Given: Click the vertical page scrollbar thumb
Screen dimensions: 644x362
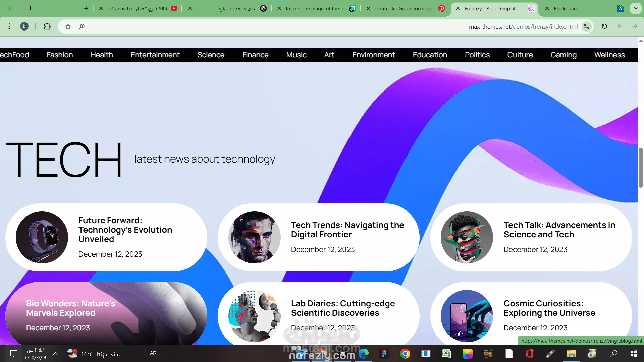Looking at the screenshot, I should [x=640, y=168].
